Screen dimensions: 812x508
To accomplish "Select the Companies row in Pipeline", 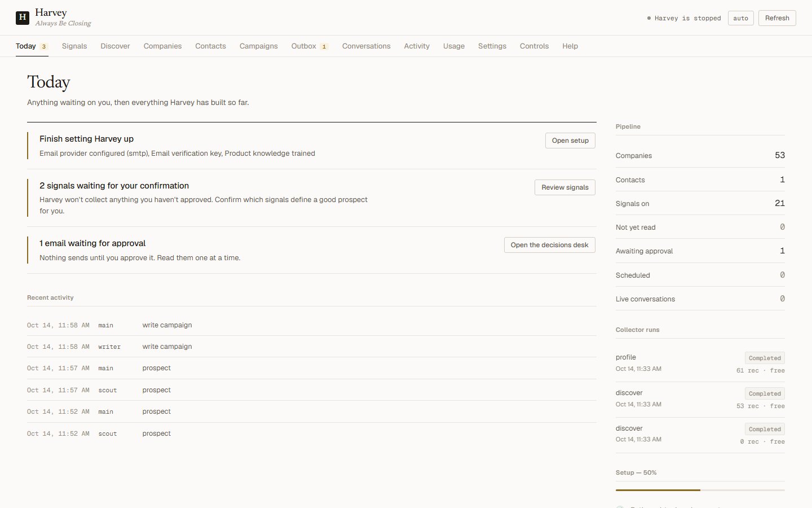I will [700, 155].
